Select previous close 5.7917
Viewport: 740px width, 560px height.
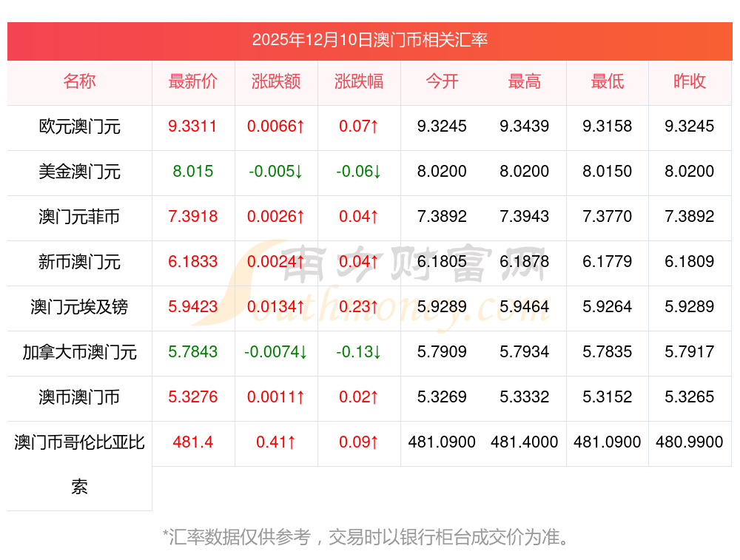pyautogui.click(x=690, y=352)
